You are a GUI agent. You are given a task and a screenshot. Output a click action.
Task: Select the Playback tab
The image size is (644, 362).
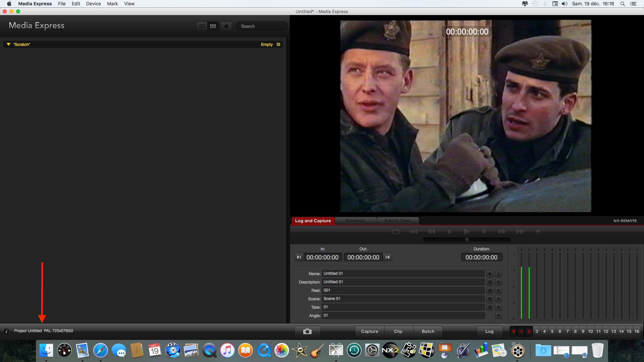tap(355, 221)
